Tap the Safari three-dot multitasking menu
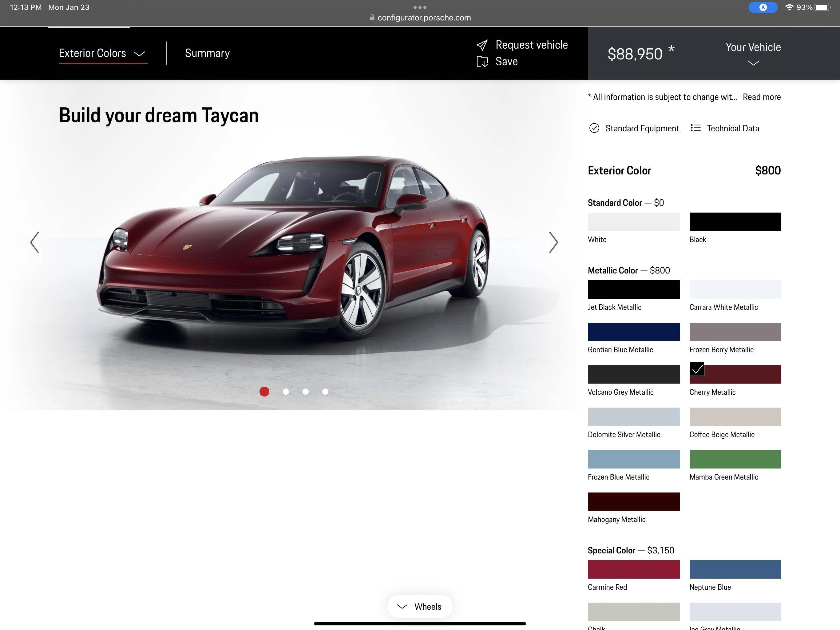The height and width of the screenshot is (630, 840). 420,7
